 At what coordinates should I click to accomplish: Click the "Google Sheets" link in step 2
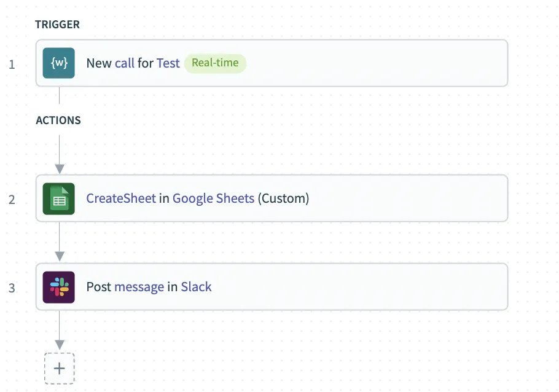[x=213, y=198]
